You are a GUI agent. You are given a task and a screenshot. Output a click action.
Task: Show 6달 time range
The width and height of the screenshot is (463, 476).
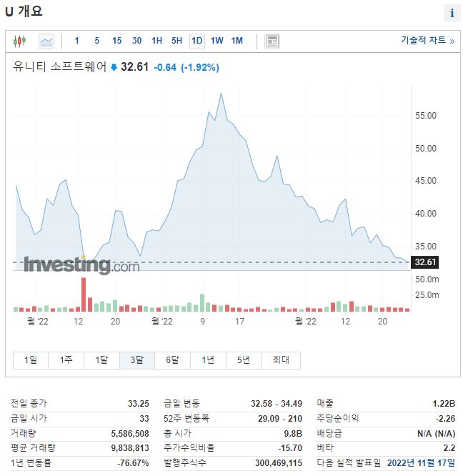(173, 360)
